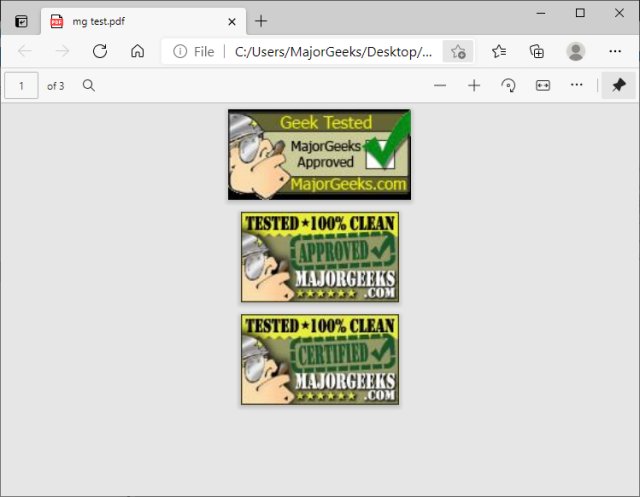
Task: Rotate the PDF page
Action: [x=508, y=86]
